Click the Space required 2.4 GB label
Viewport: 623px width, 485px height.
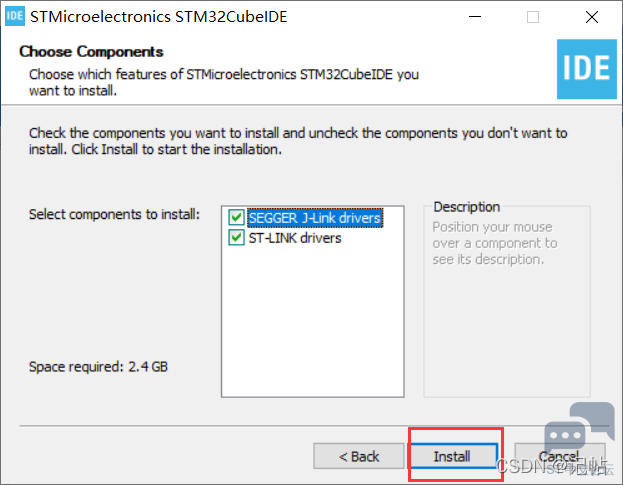click(98, 367)
